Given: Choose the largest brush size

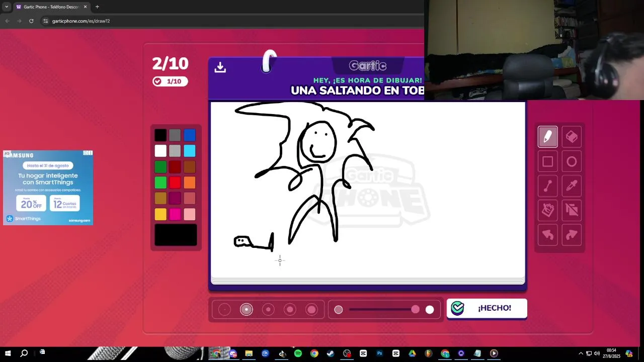Looking at the screenshot, I should [x=312, y=310].
